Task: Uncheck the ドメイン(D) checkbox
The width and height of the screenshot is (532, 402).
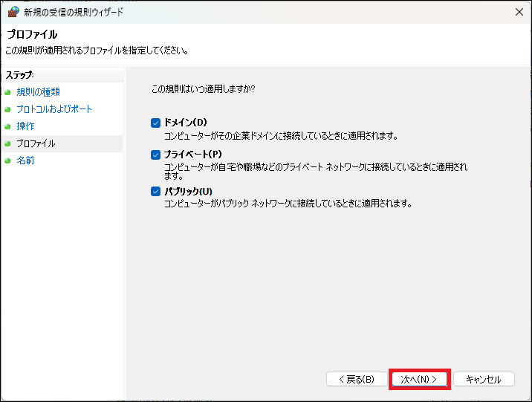Action: pyautogui.click(x=155, y=123)
